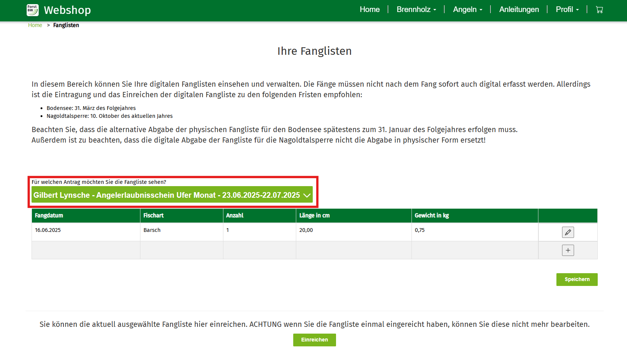Open the Antrag selection dropdown
This screenshot has width=627, height=364.
(x=172, y=195)
